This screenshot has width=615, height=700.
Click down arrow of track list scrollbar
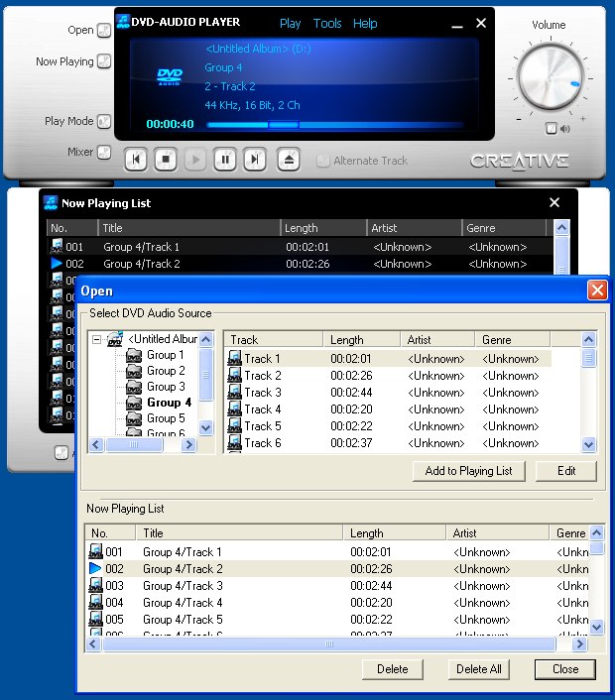click(588, 444)
